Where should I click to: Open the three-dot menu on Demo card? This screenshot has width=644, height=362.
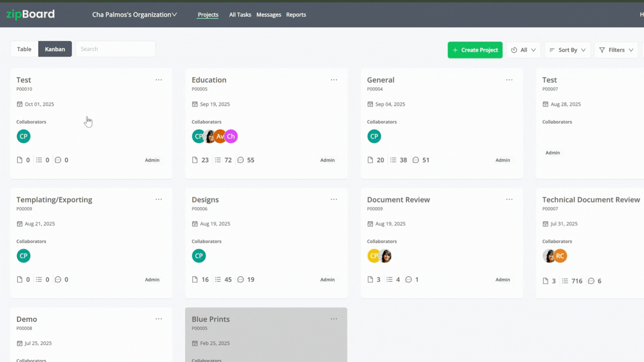[x=159, y=319]
